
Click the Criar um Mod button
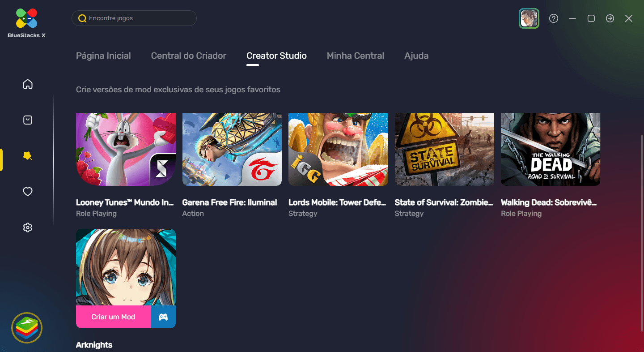113,317
